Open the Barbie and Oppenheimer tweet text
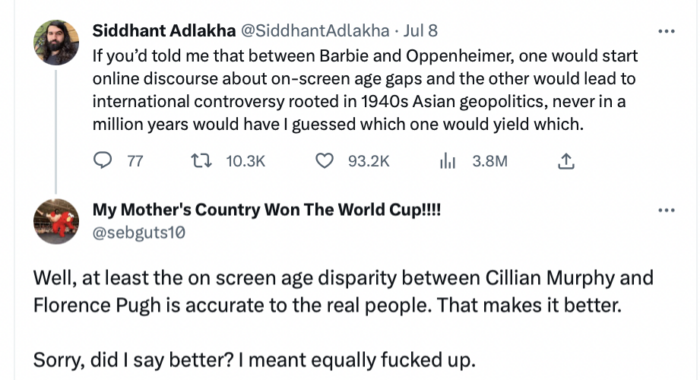The height and width of the screenshot is (380, 700). [365, 90]
